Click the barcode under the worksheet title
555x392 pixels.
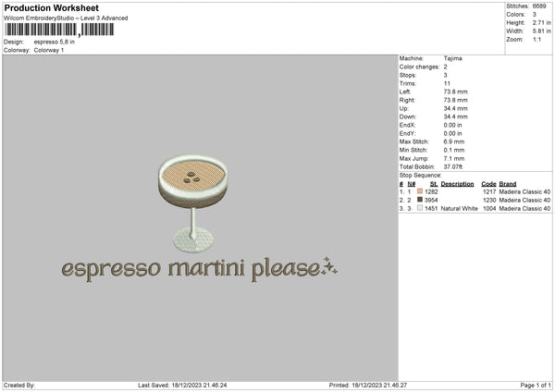coord(59,30)
